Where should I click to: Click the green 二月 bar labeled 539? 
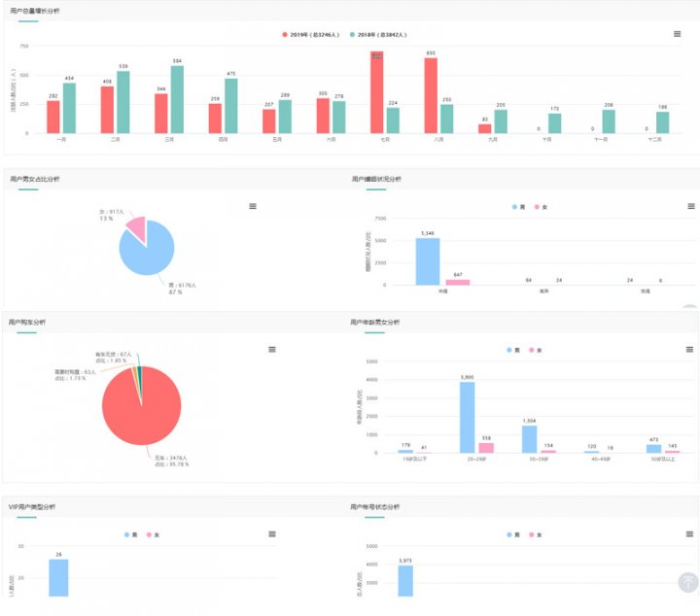point(123,102)
